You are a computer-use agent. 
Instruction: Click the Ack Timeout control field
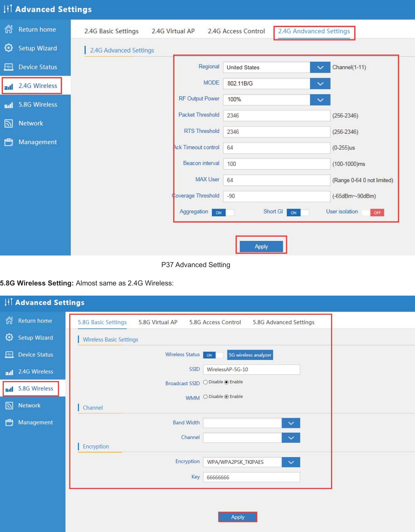(276, 148)
